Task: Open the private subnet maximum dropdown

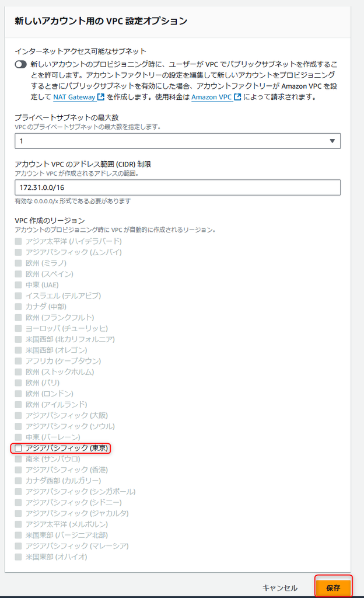Action: pos(177,141)
